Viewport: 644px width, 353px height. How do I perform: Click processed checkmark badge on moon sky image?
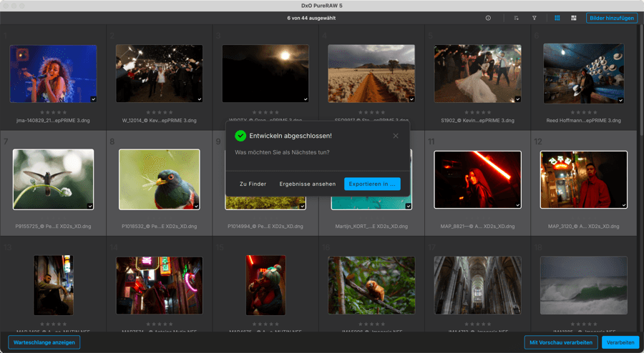(306, 99)
